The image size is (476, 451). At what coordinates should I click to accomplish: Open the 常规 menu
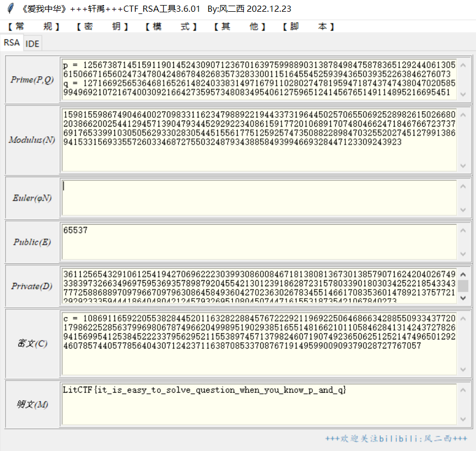34,26
